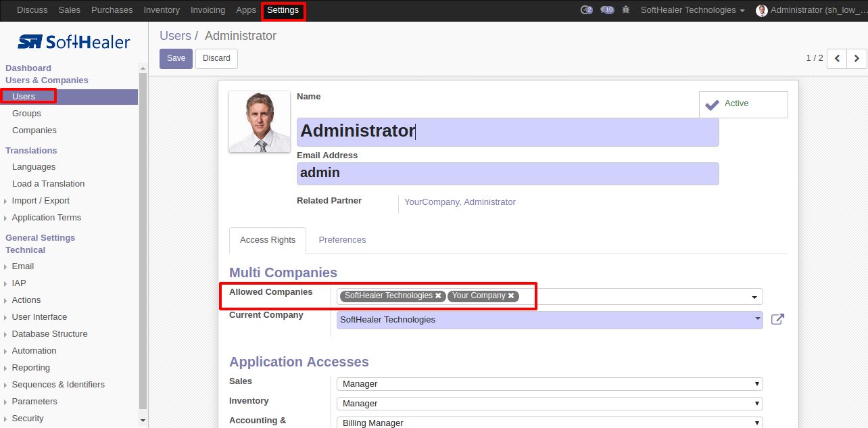Image resolution: width=868 pixels, height=428 pixels.
Task: Open the activities clock icon in top bar
Action: tap(586, 10)
